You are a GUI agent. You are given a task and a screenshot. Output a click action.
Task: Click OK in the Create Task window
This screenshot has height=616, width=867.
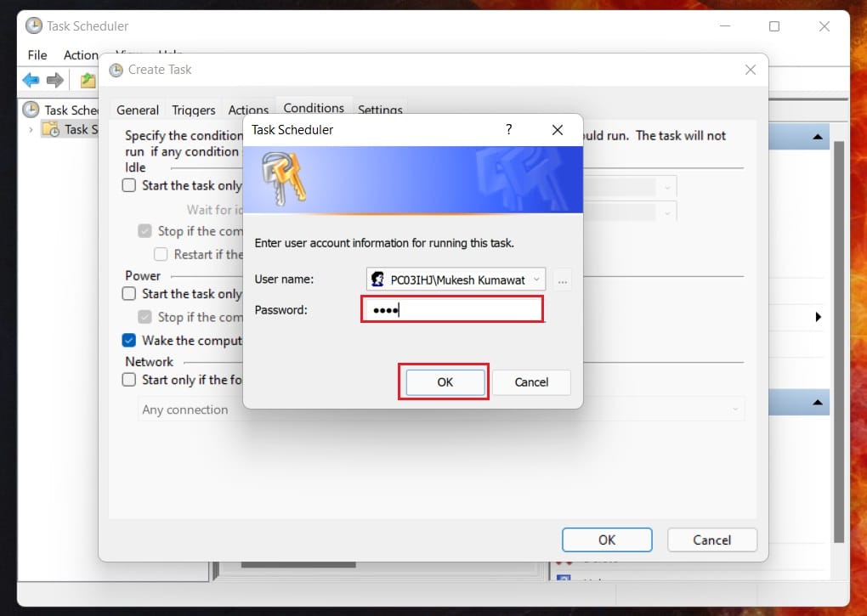click(607, 540)
